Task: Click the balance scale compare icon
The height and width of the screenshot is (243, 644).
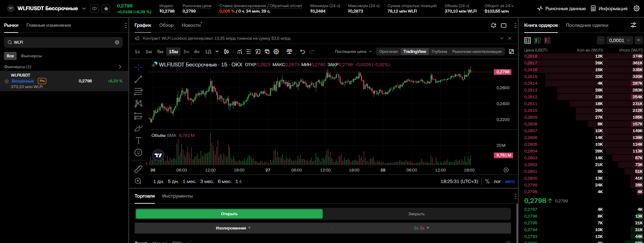Action: point(289,52)
